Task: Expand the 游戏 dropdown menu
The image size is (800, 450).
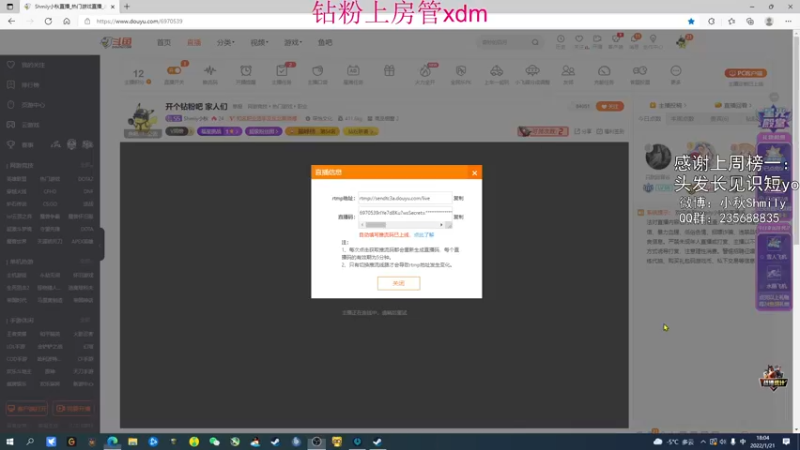Action: coord(293,42)
